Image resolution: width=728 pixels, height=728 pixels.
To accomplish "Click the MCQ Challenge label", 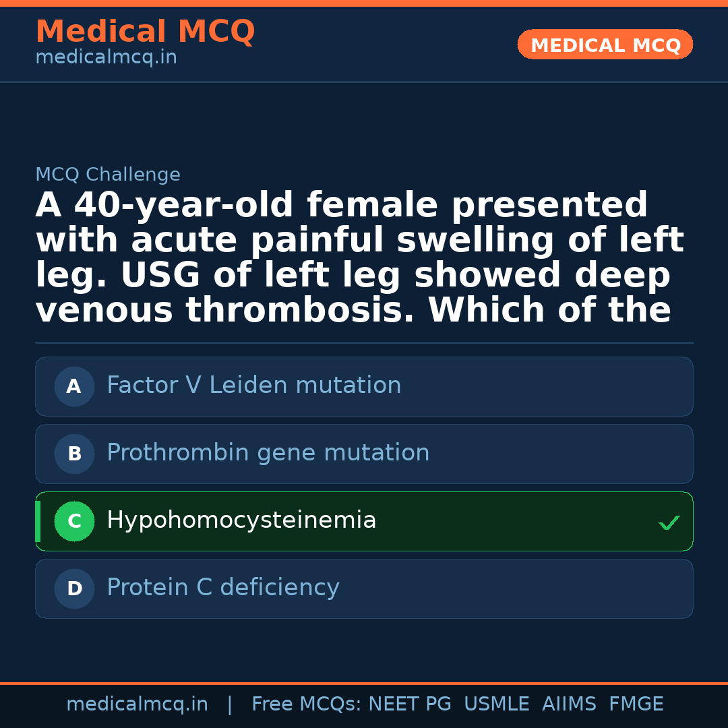I will (x=108, y=175).
